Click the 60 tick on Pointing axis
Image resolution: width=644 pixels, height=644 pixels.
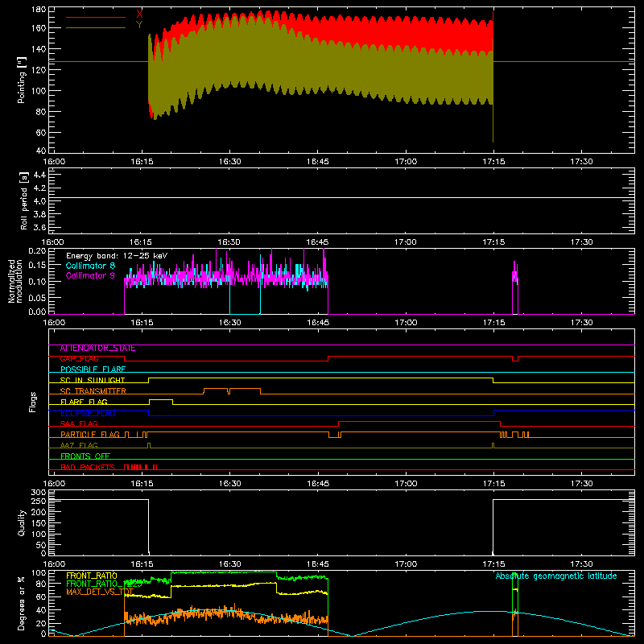coord(41,133)
